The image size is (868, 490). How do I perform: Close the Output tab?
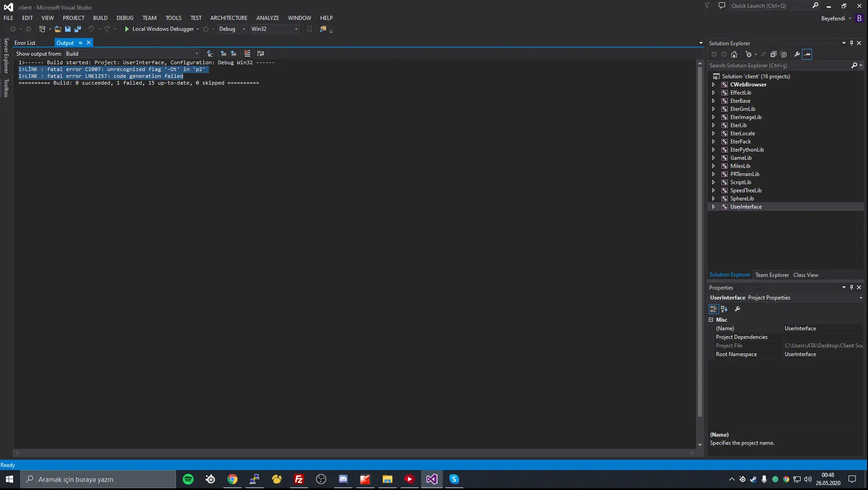[89, 43]
